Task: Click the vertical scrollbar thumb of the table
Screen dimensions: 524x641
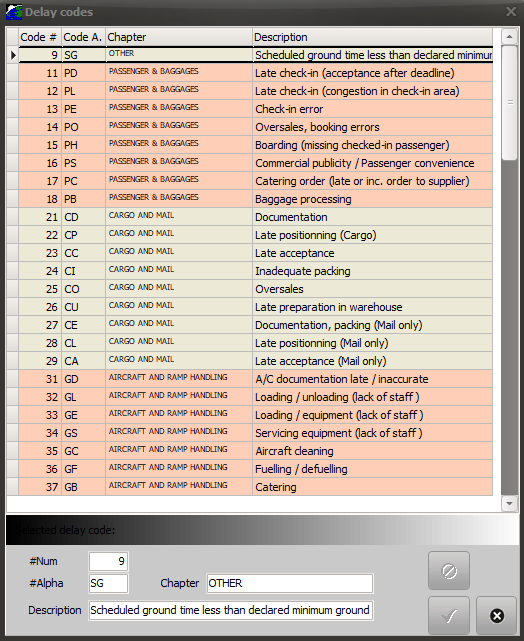Action: coord(510,103)
